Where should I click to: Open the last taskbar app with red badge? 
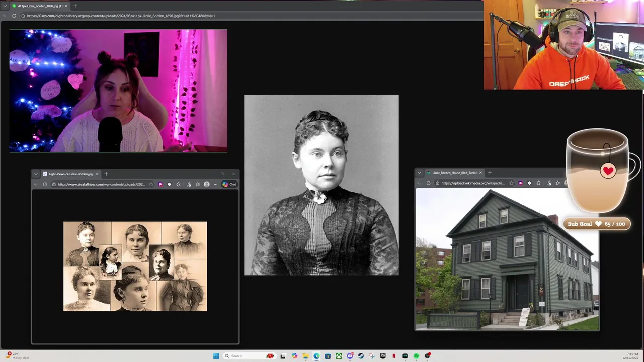point(427,356)
